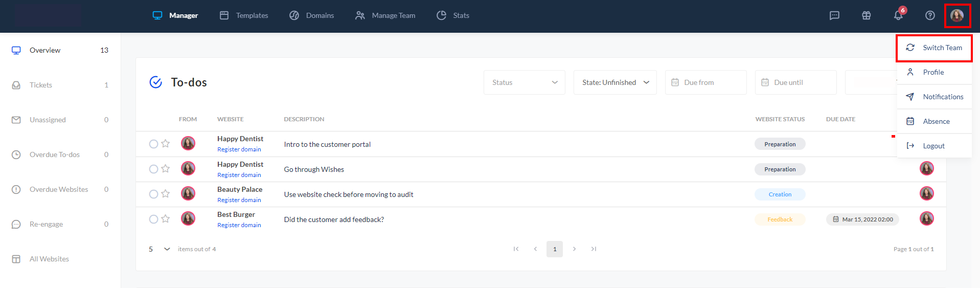Open Tickets in the sidebar

point(41,85)
